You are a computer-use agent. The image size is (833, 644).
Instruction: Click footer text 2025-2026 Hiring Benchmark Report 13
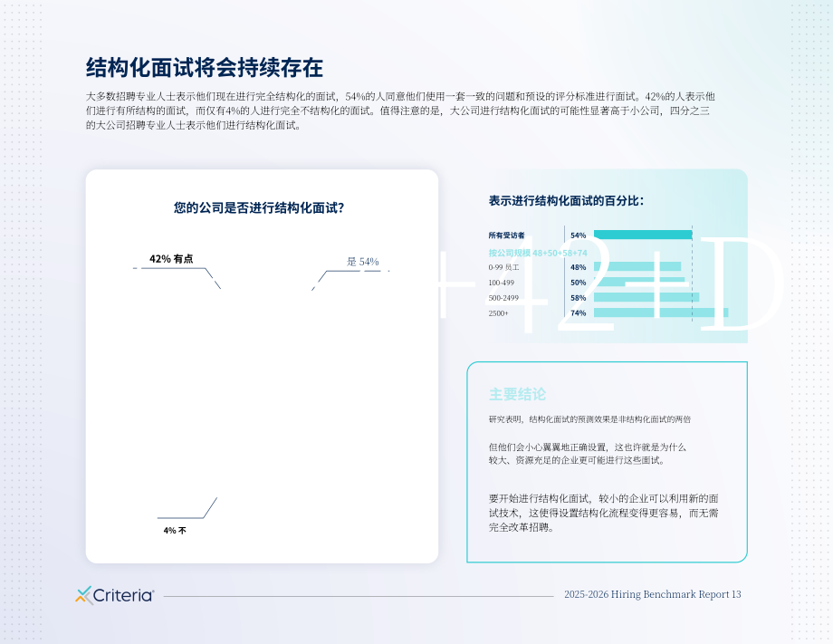point(653,594)
